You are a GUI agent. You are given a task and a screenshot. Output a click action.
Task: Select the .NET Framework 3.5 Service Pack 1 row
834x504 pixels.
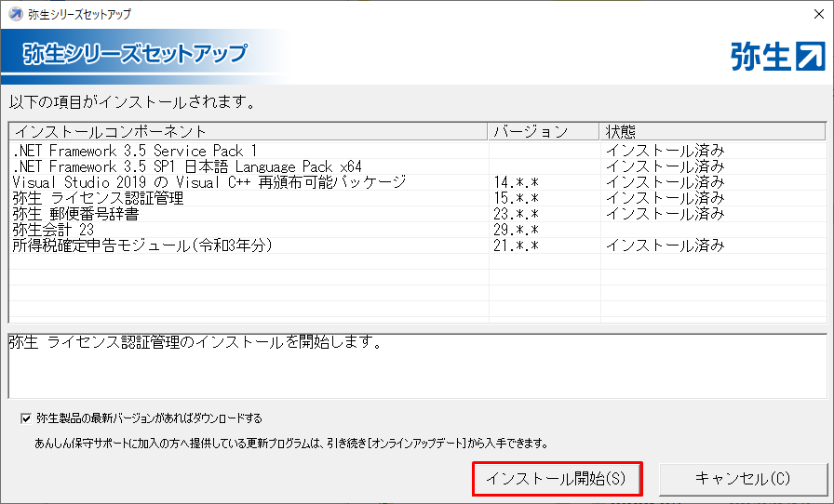418,151
